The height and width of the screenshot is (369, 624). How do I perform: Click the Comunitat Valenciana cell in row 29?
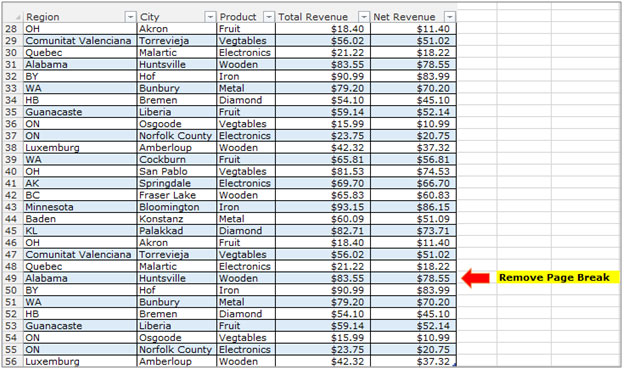click(80, 41)
